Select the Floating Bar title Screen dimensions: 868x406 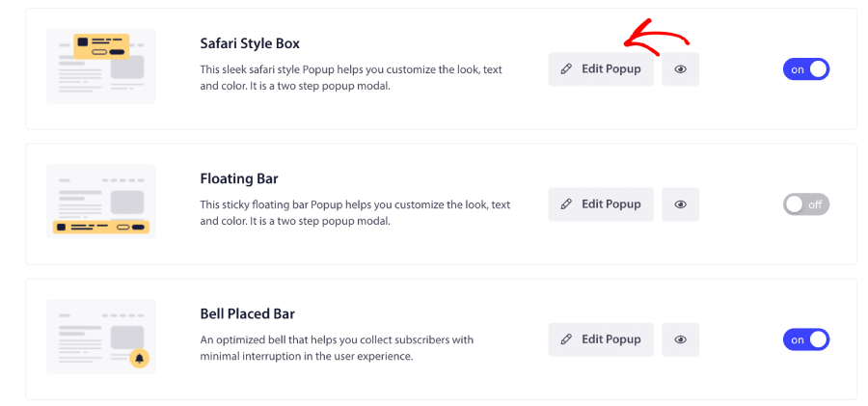(239, 179)
